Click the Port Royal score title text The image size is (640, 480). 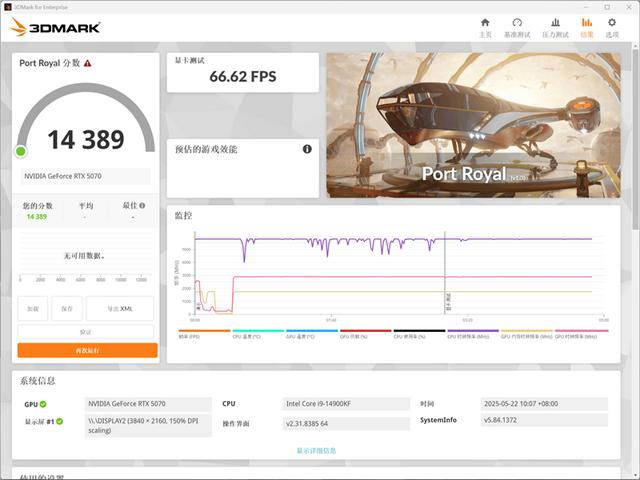(50, 63)
